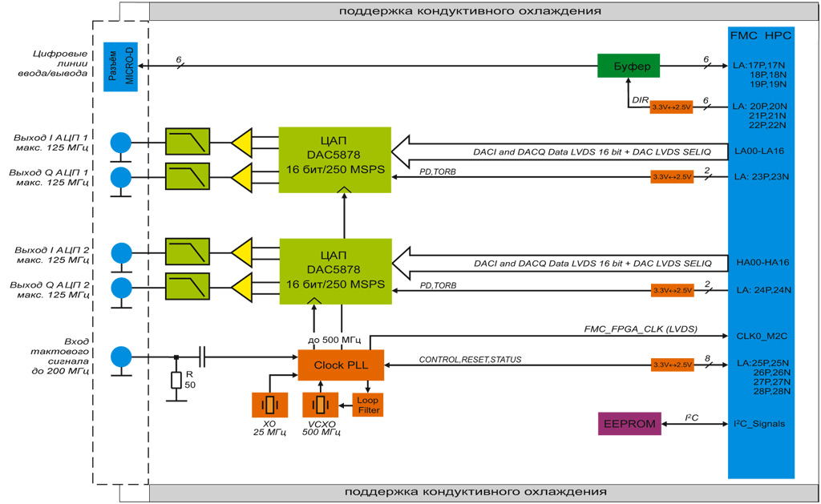Click low-pass filter icon for Выход I АЦП 1
The width and height of the screenshot is (821, 504).
tap(188, 142)
